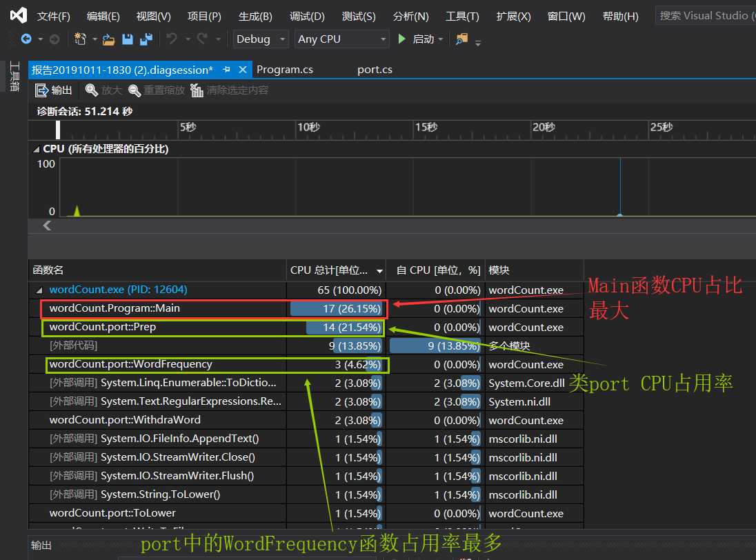Open the 帮助(H) menu

pos(621,17)
